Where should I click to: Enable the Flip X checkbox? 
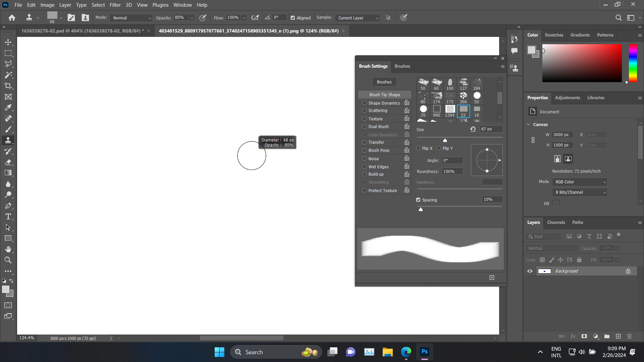click(418, 148)
